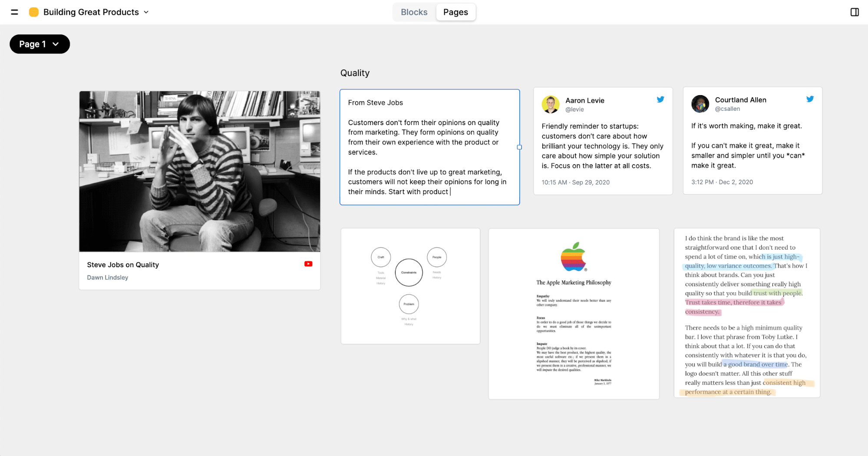Click the Problem circle in the diagram
This screenshot has width=868, height=456.
point(409,304)
